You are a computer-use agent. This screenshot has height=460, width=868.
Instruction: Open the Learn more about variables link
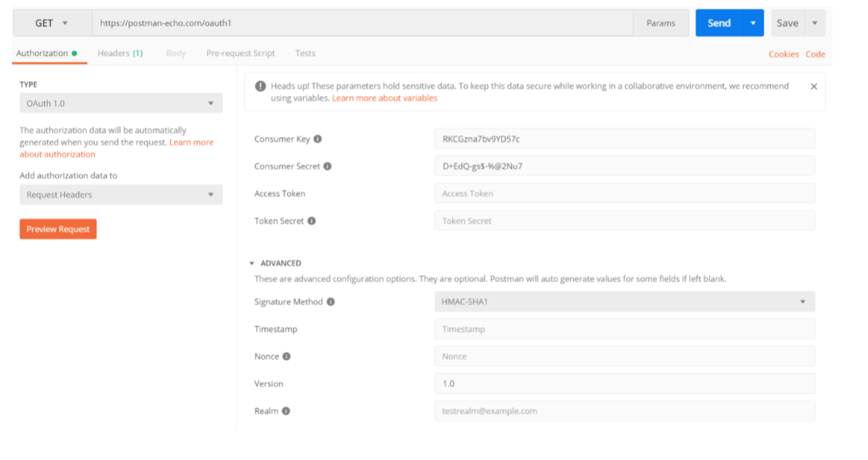[x=385, y=98]
